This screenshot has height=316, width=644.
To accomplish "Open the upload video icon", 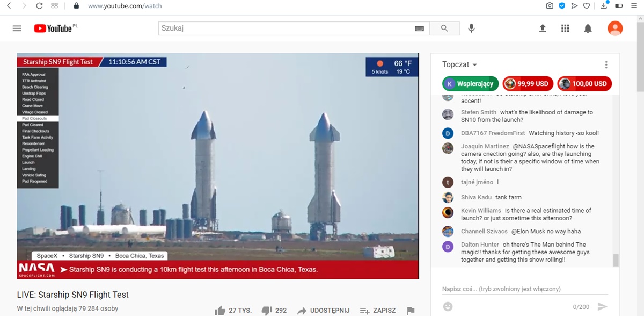I will [543, 28].
